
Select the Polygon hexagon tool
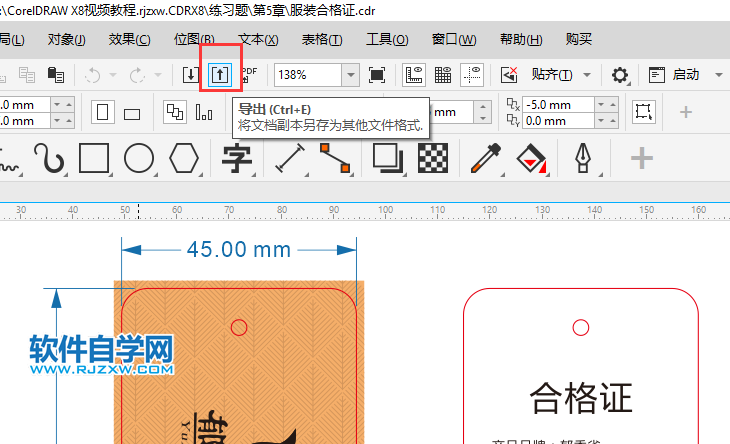pyautogui.click(x=184, y=158)
